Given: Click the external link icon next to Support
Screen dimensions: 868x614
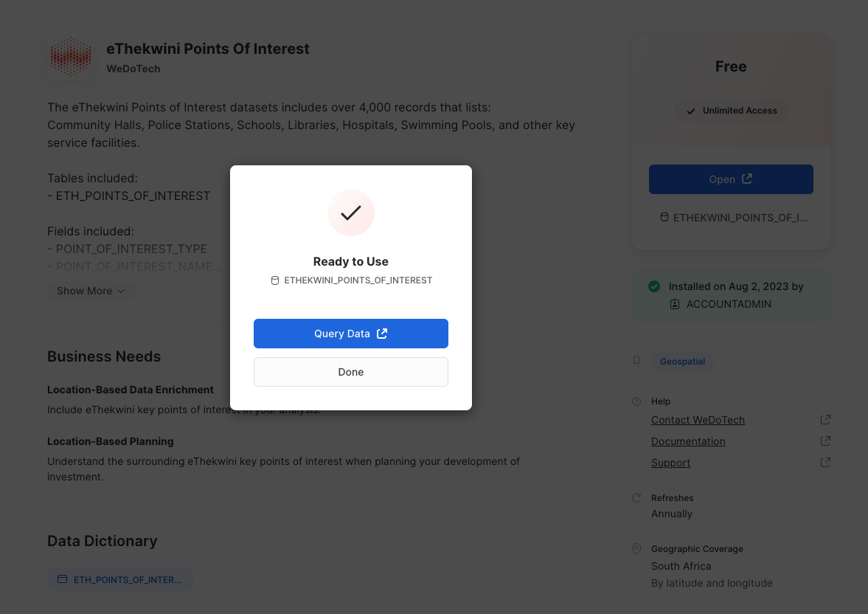Looking at the screenshot, I should point(824,462).
